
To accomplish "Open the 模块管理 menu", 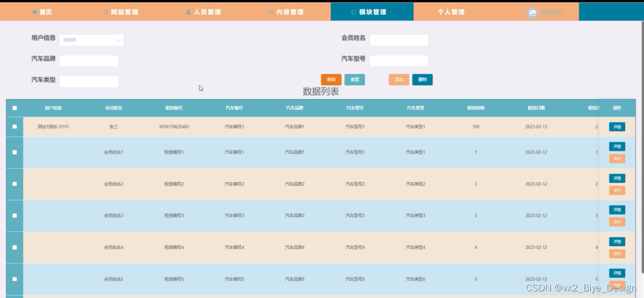I will coord(372,12).
